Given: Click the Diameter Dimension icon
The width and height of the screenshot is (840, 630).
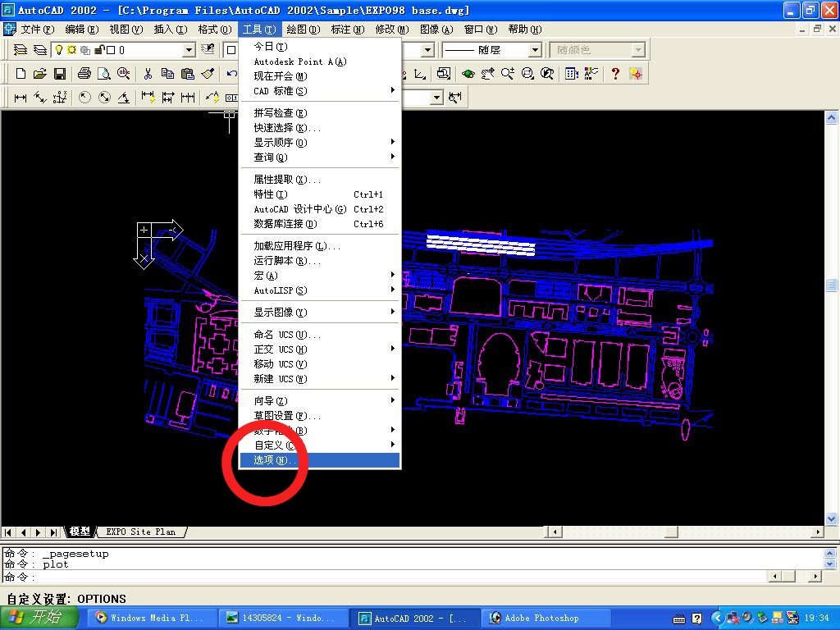Looking at the screenshot, I should pyautogui.click(x=104, y=98).
